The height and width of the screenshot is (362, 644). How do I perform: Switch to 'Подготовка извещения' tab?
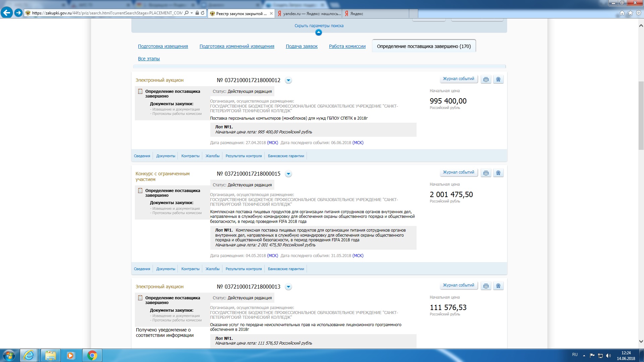(163, 46)
